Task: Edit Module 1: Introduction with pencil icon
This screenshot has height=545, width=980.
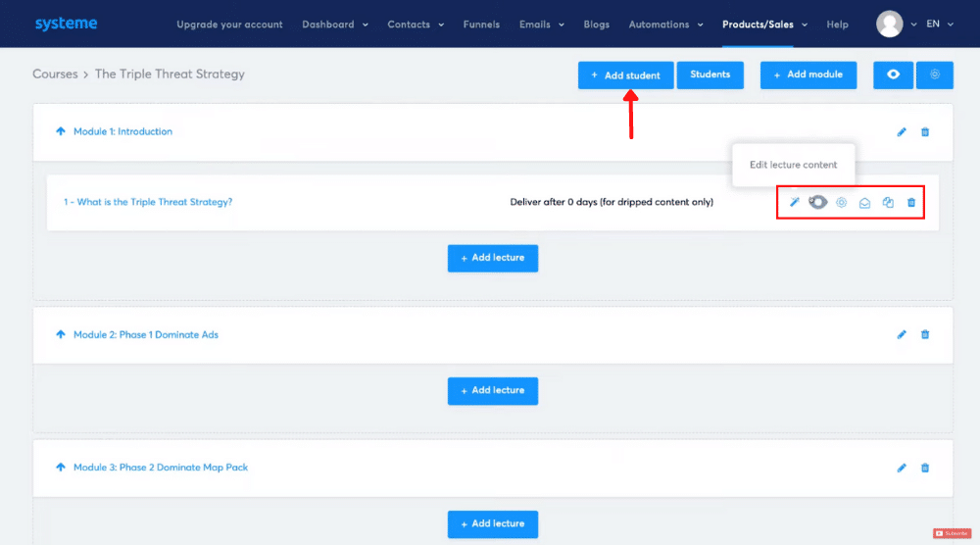Action: point(902,132)
